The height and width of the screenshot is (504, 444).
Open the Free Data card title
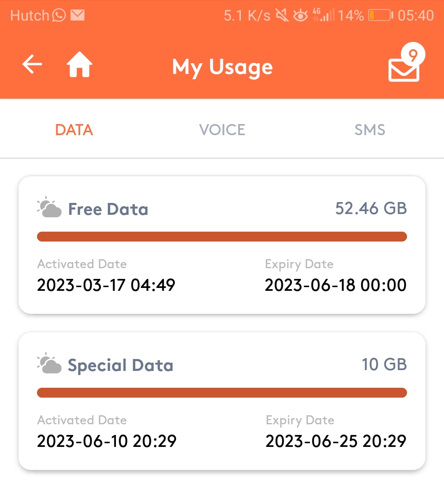pos(108,209)
